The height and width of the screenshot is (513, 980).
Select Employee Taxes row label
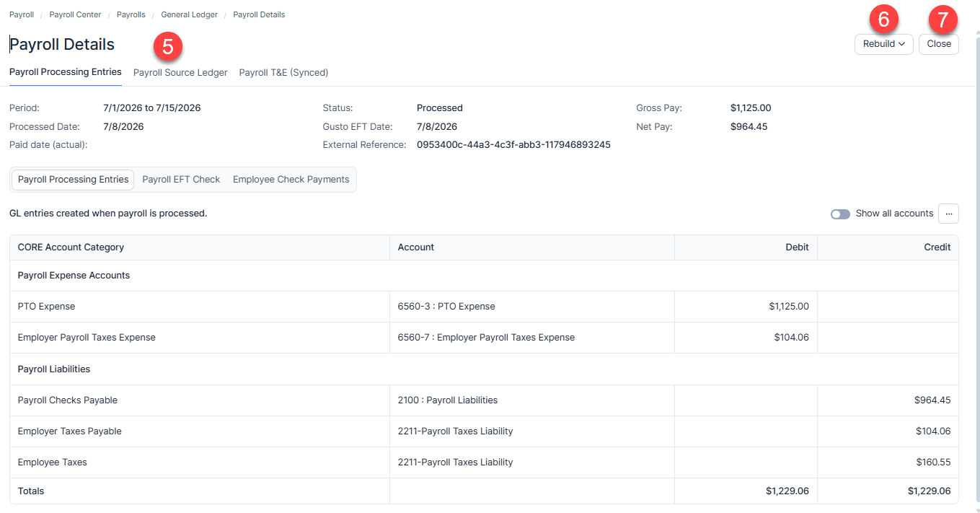click(x=52, y=462)
